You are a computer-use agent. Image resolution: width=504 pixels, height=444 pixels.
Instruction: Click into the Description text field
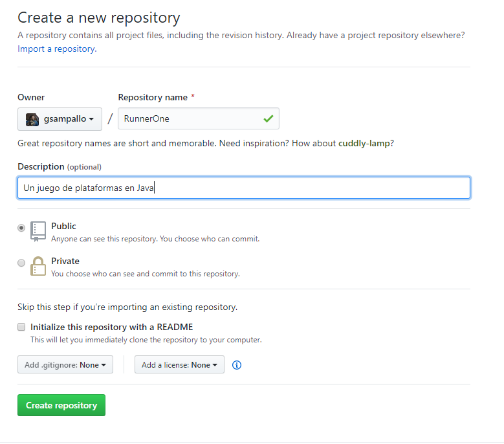(244, 188)
